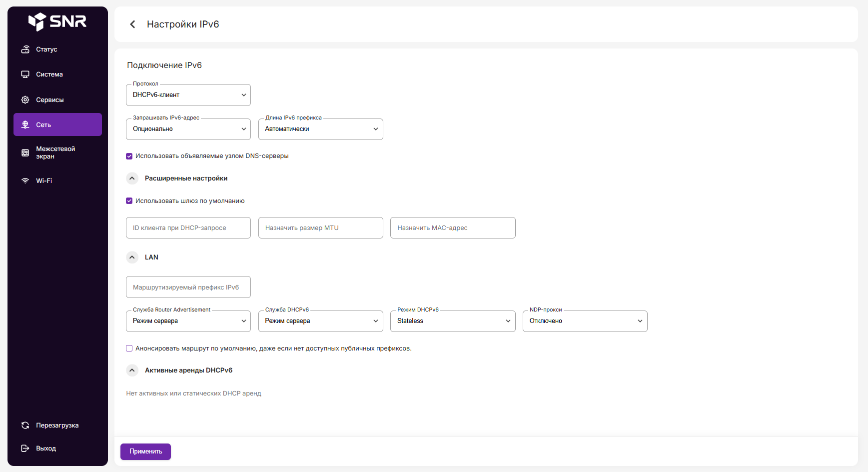This screenshot has height=472, width=868.
Task: Click the Сервисы gear icon
Action: coord(25,100)
